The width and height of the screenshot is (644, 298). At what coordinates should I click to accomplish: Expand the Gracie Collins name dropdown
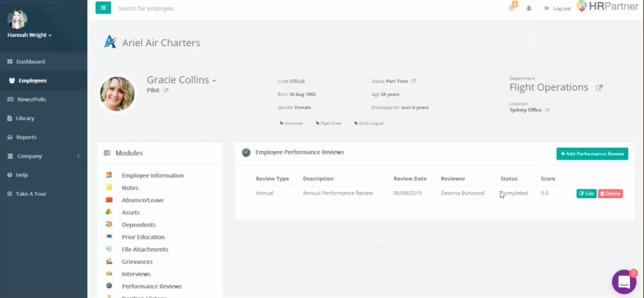[214, 81]
